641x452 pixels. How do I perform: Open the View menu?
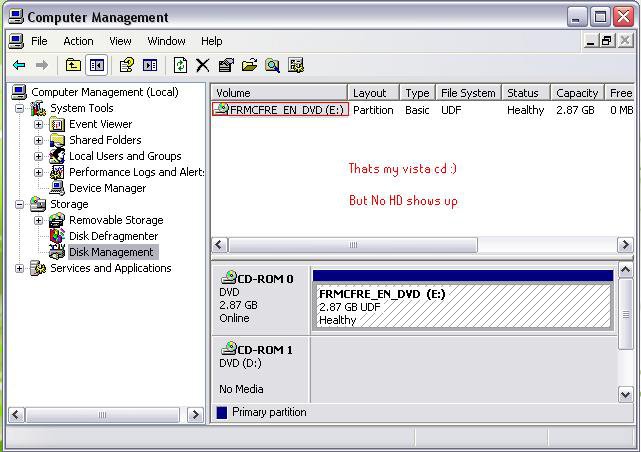[x=120, y=41]
